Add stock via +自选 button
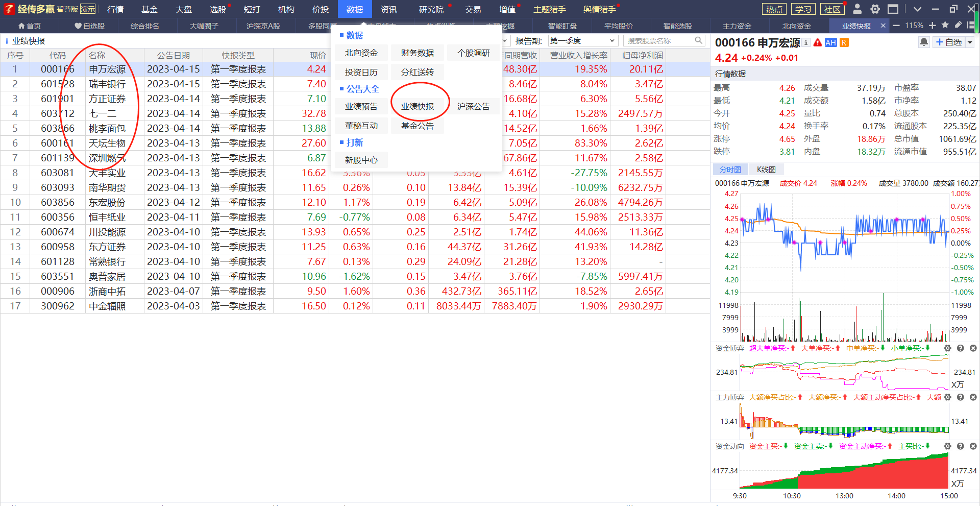 (948, 42)
